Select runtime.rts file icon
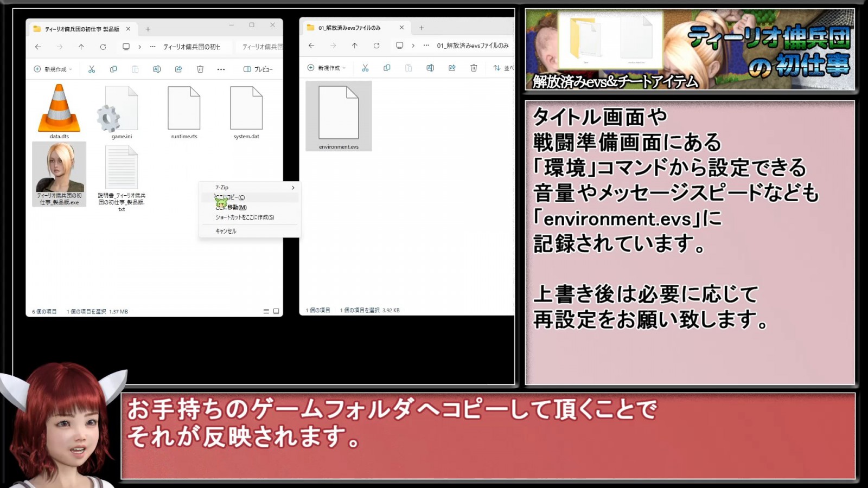Viewport: 868px width, 488px height. [184, 111]
